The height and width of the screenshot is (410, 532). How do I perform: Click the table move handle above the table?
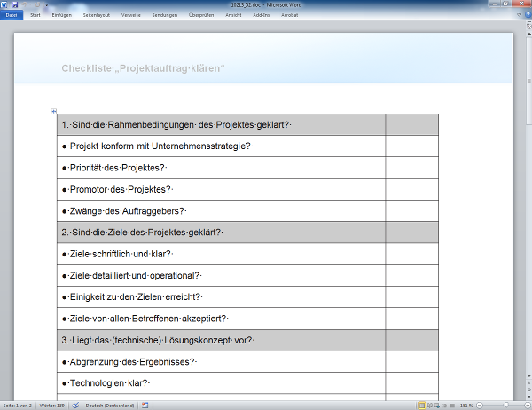54,112
